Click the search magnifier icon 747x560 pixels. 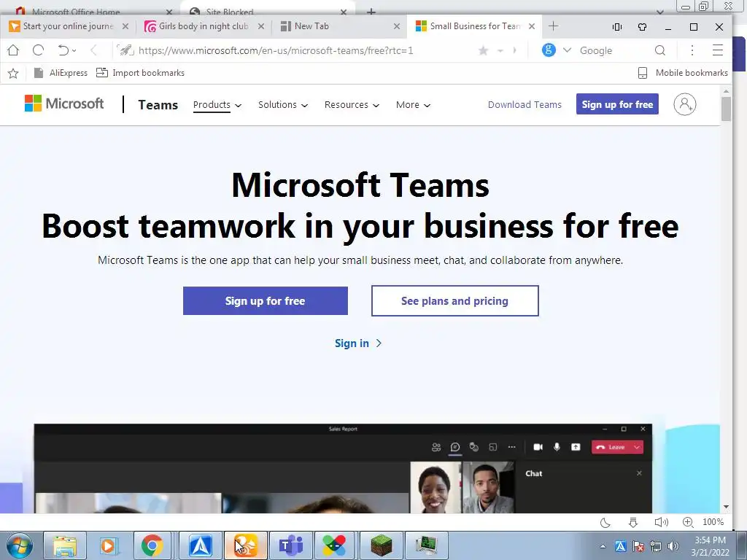659,50
